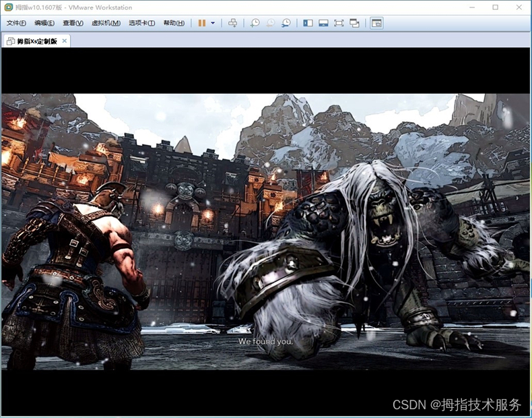The image size is (532, 418).
Task: Open the 查看(V) menu
Action: pos(73,23)
